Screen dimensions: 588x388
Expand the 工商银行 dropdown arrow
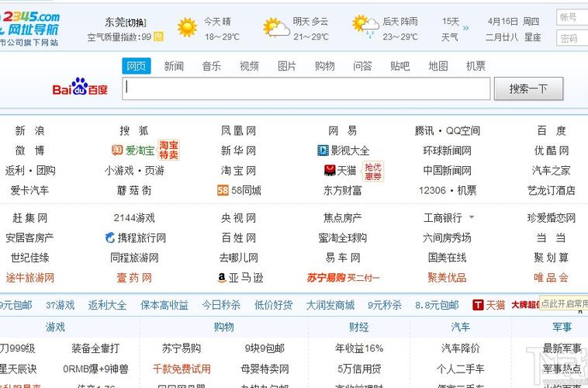[472, 218]
